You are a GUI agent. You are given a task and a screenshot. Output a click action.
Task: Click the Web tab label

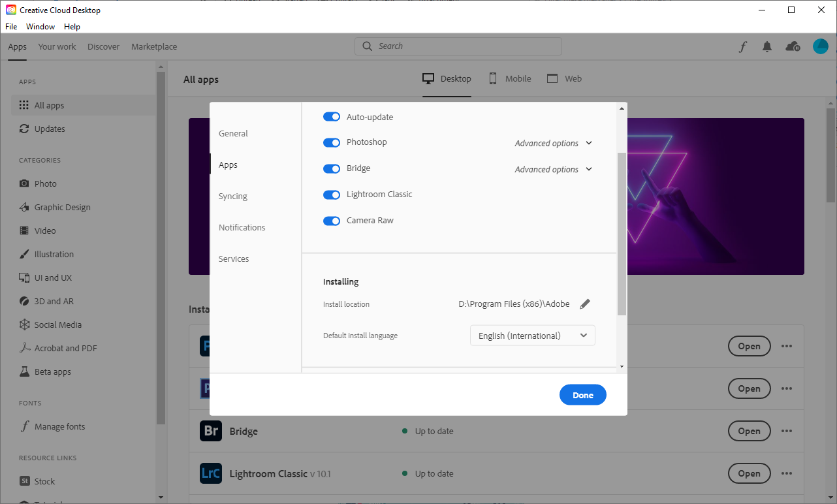pos(573,78)
